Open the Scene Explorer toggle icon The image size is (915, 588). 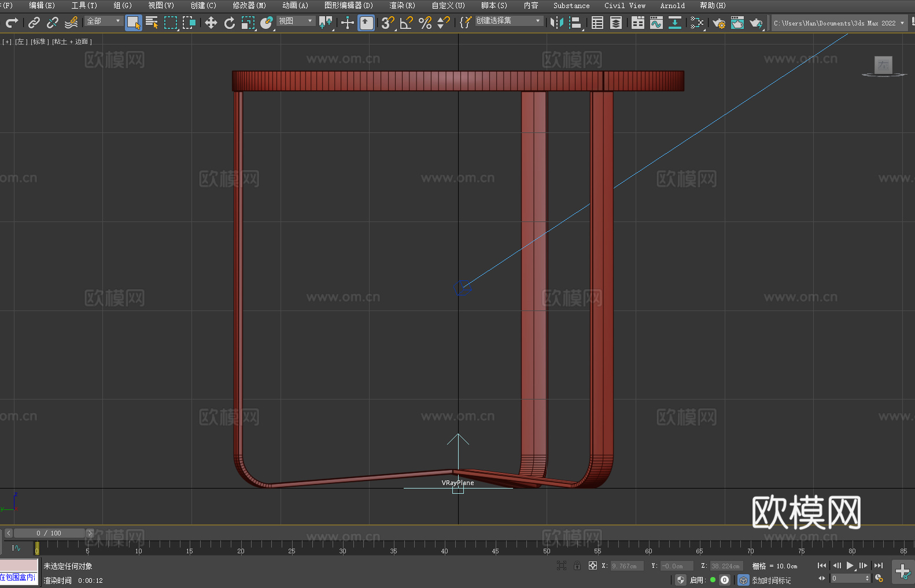point(597,23)
